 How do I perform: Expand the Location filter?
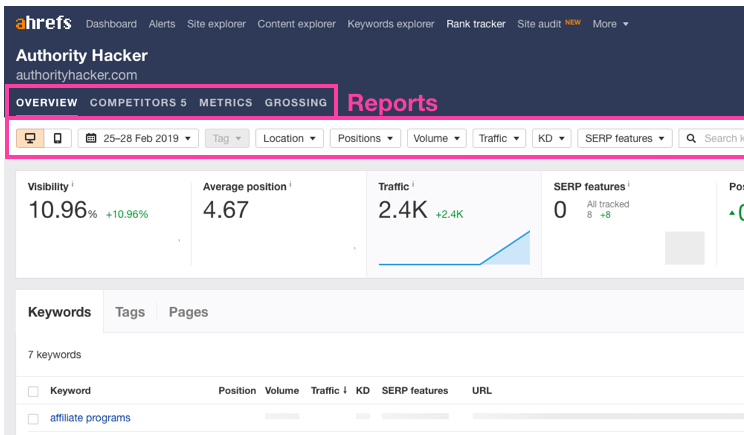tap(289, 138)
